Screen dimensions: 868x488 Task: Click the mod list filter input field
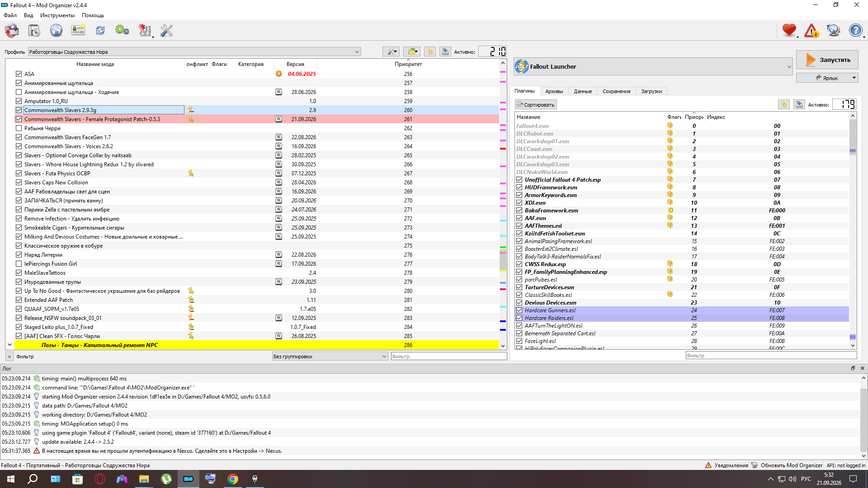[x=448, y=356]
